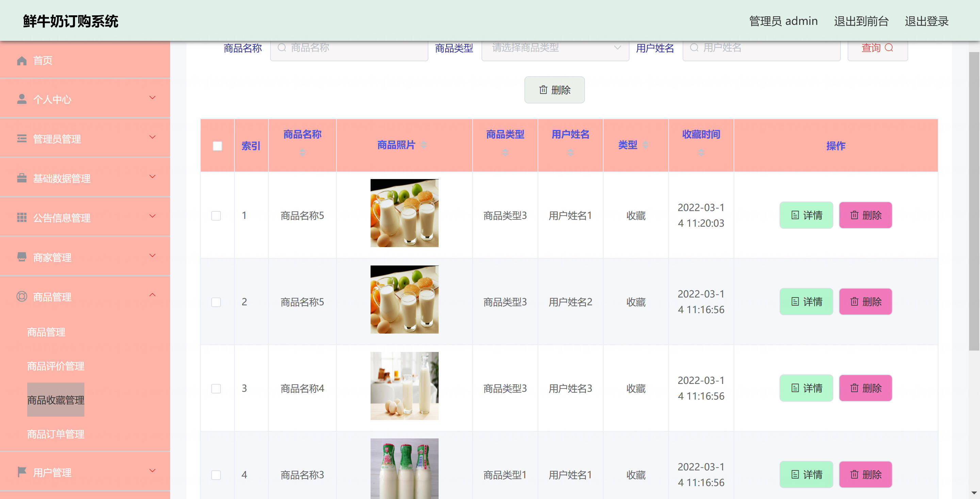The height and width of the screenshot is (499, 980).
Task: Click the search icon in the 查询 button
Action: (x=889, y=48)
